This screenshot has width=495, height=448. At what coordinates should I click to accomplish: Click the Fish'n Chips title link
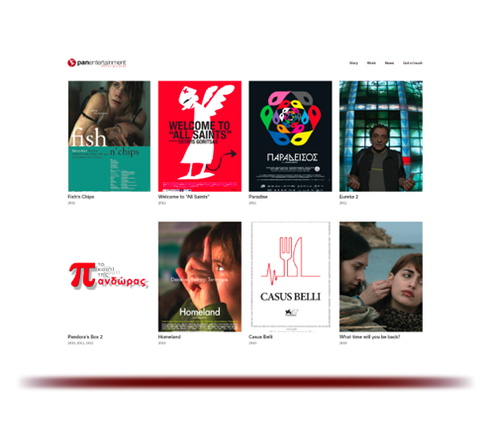pos(81,197)
